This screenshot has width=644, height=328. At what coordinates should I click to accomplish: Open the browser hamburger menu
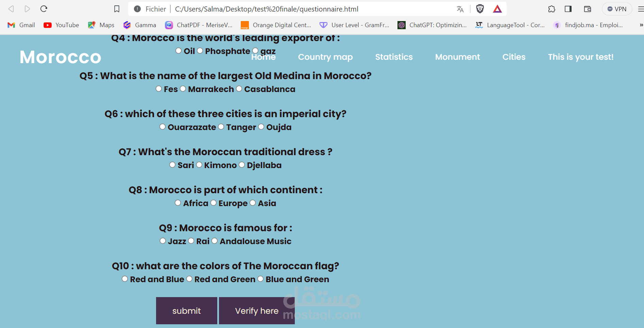[641, 9]
